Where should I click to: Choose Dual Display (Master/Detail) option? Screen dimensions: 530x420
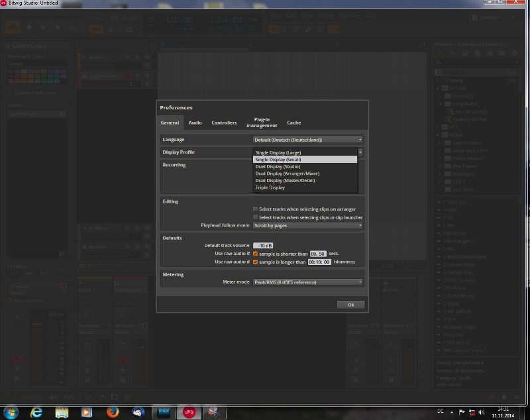[x=305, y=180]
